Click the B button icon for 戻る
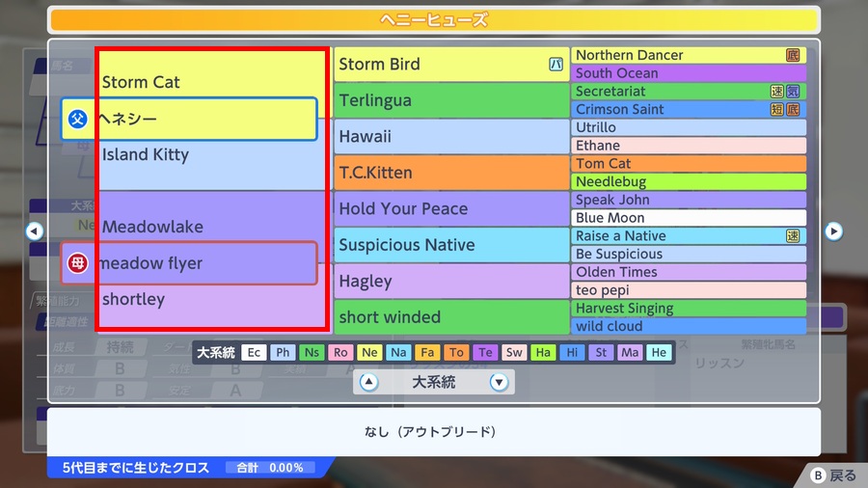 pos(818,474)
